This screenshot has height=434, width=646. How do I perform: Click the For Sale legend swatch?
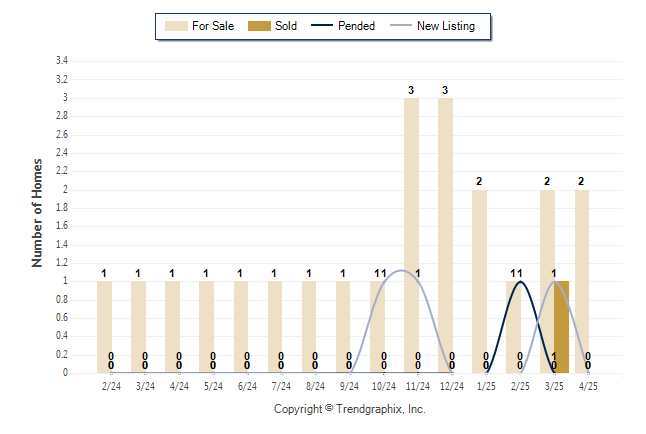pyautogui.click(x=176, y=26)
